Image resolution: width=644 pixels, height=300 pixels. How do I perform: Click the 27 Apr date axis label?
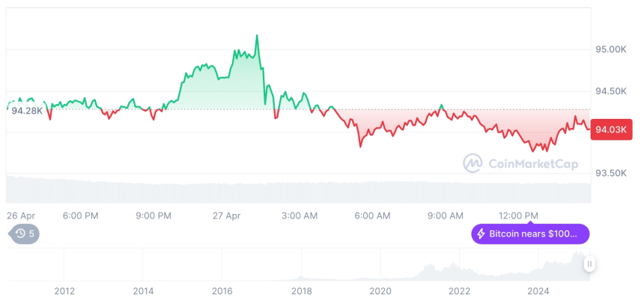click(x=225, y=215)
